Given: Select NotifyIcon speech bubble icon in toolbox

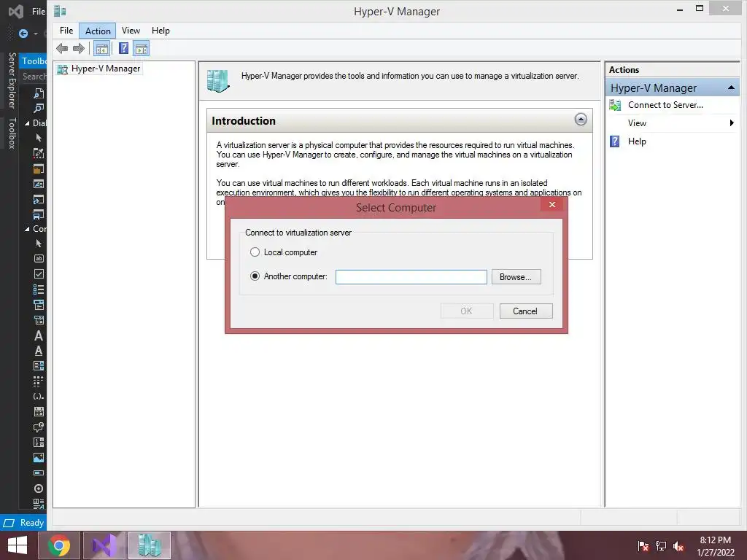Looking at the screenshot, I should (39, 427).
